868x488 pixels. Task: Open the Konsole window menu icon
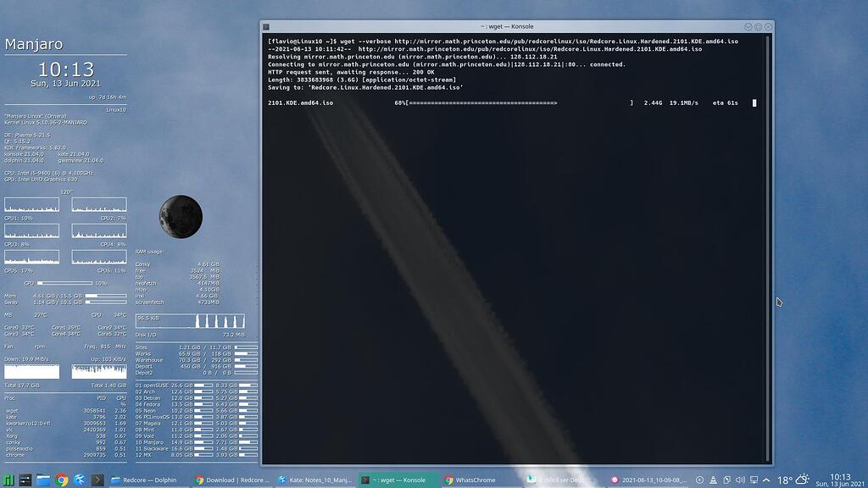265,26
